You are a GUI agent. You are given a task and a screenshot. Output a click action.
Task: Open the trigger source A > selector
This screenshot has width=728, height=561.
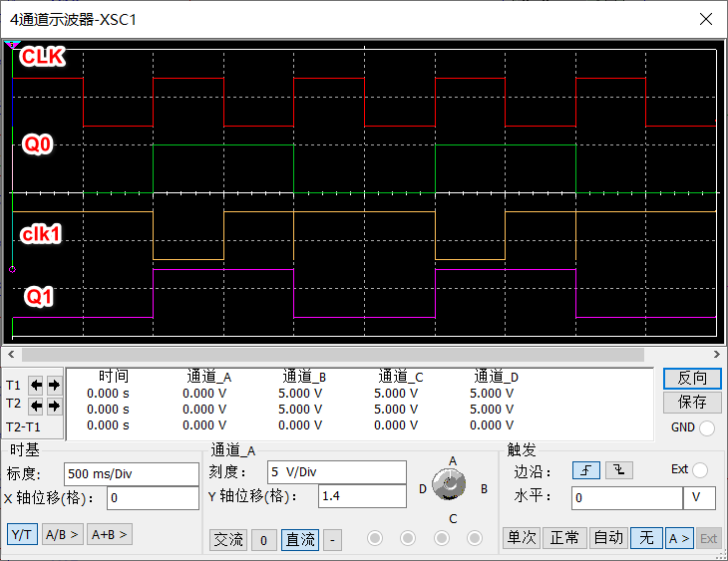[678, 538]
